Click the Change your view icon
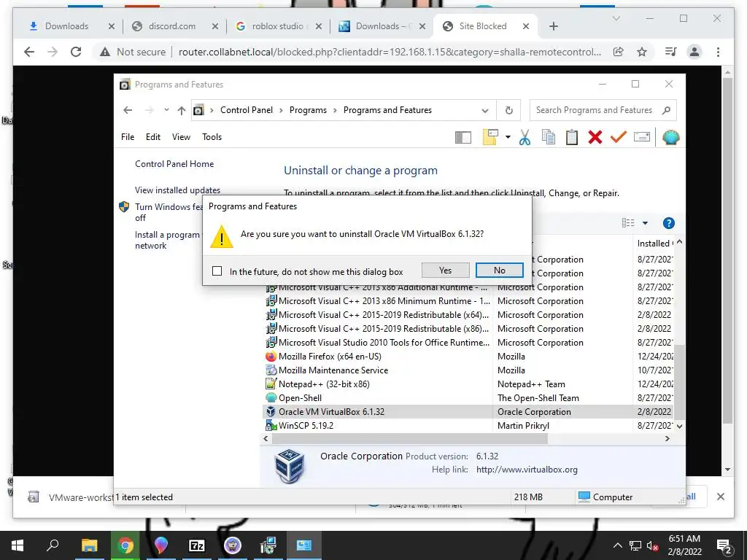This screenshot has height=560, width=747. pyautogui.click(x=628, y=223)
